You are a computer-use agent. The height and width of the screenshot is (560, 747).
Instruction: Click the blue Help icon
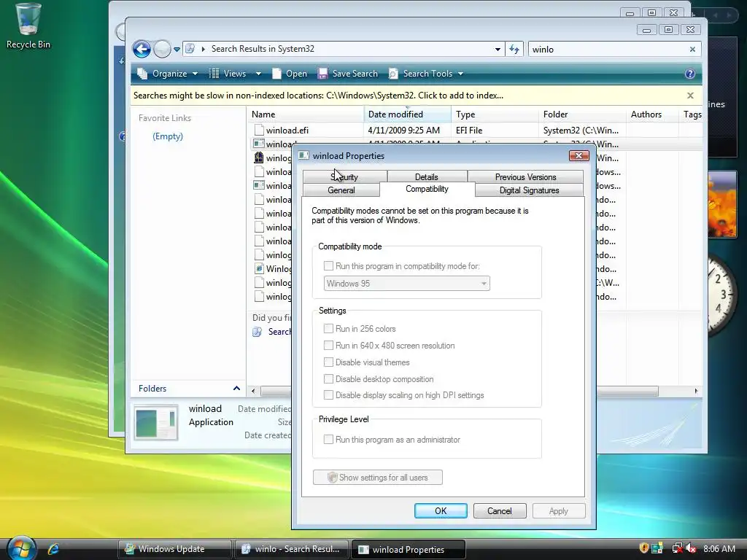pyautogui.click(x=690, y=74)
